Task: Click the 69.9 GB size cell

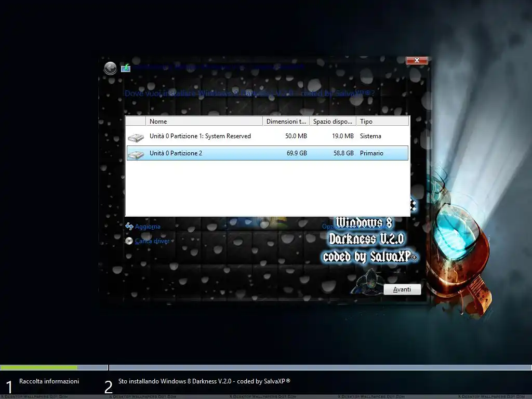Action: (297, 153)
